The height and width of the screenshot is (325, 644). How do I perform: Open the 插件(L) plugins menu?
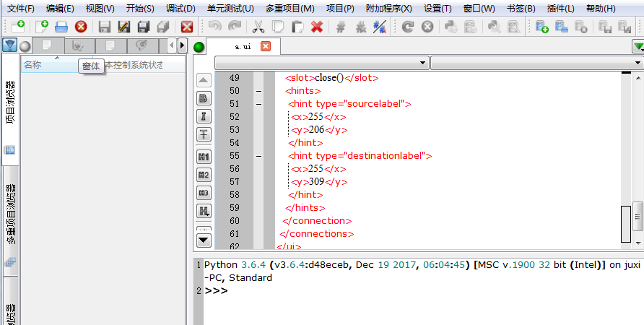(562, 9)
